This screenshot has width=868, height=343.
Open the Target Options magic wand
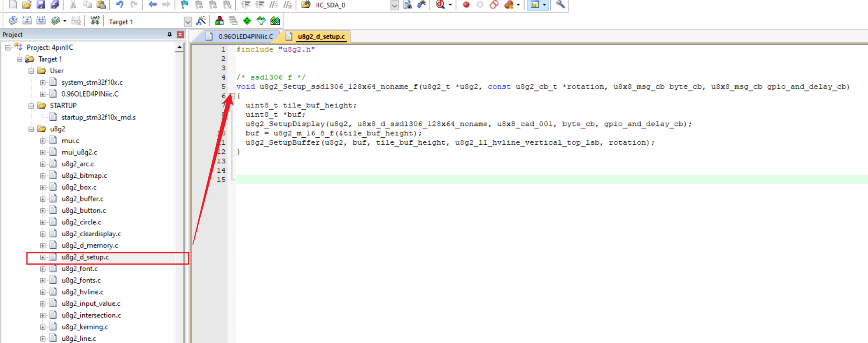tap(201, 21)
